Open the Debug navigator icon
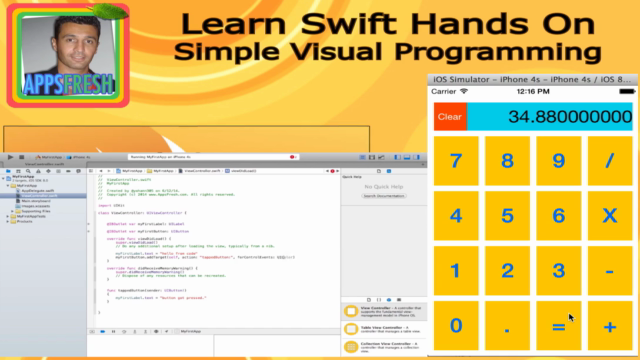640x360 pixels. pyautogui.click(x=58, y=171)
